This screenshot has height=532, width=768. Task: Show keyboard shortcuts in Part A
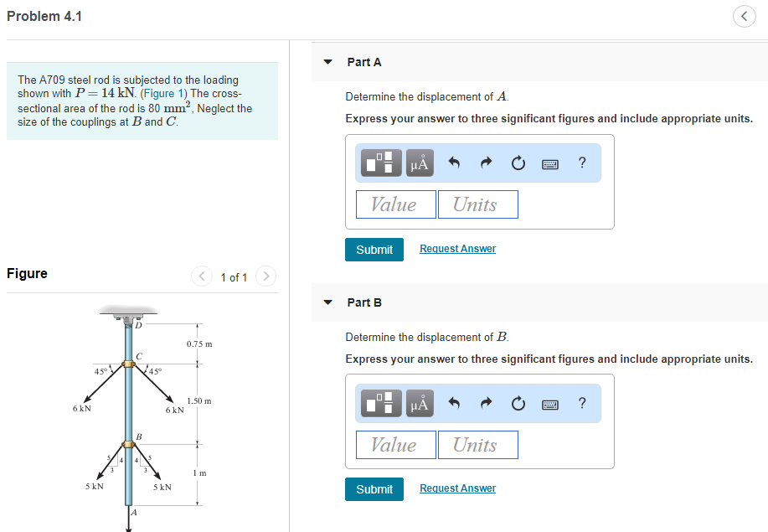tap(550, 163)
